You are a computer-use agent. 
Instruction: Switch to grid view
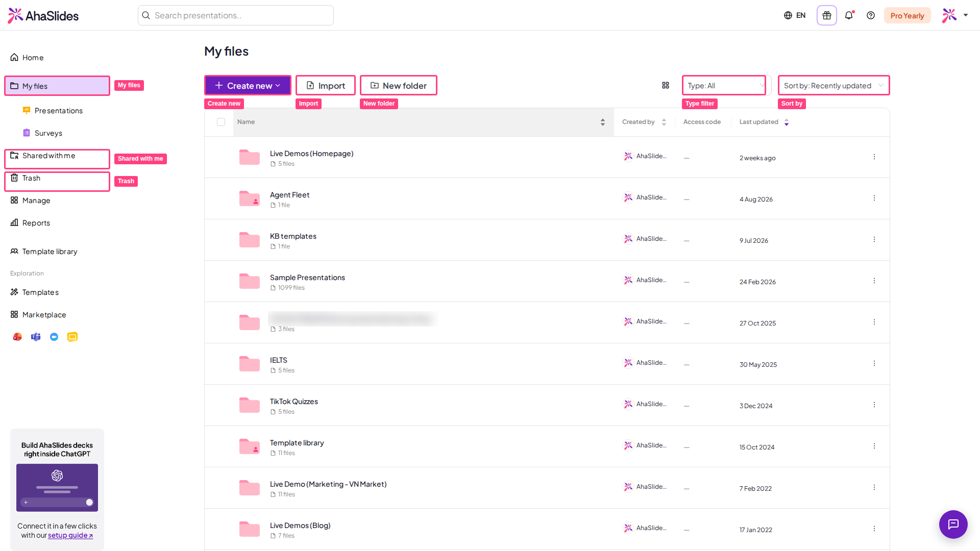(666, 85)
